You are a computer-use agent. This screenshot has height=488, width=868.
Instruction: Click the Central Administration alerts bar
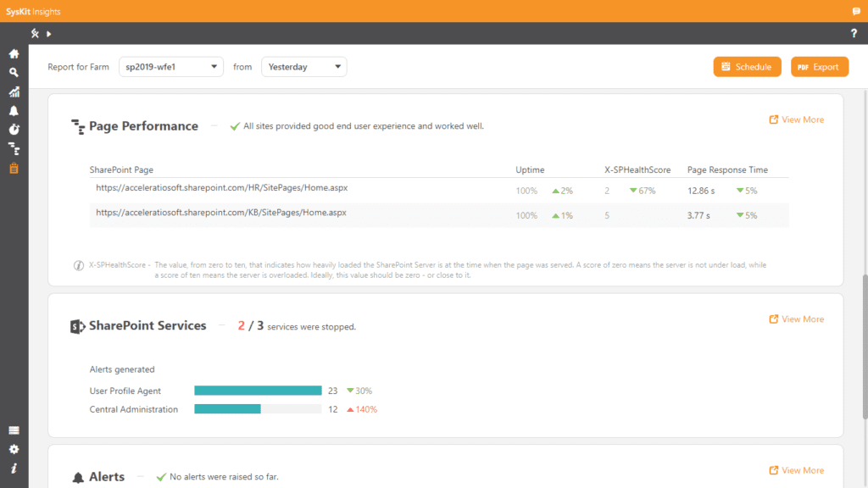click(258, 409)
